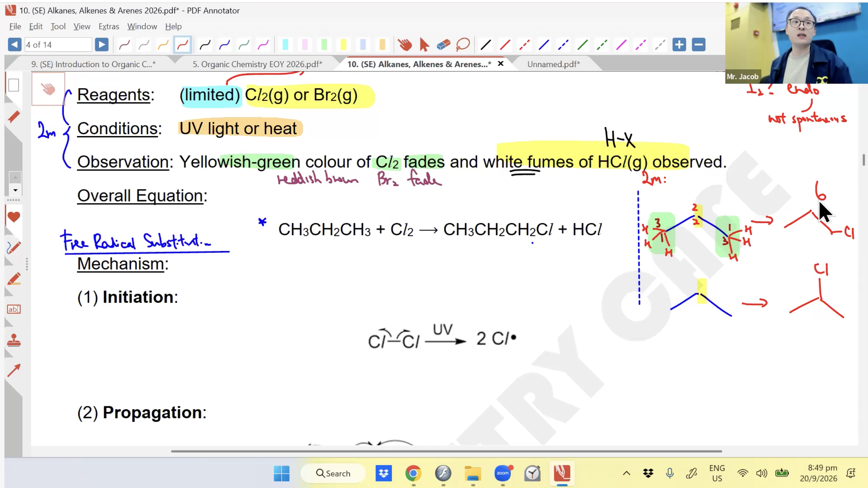Screen dimensions: 868x488
Task: Open the View menu
Action: tap(82, 26)
